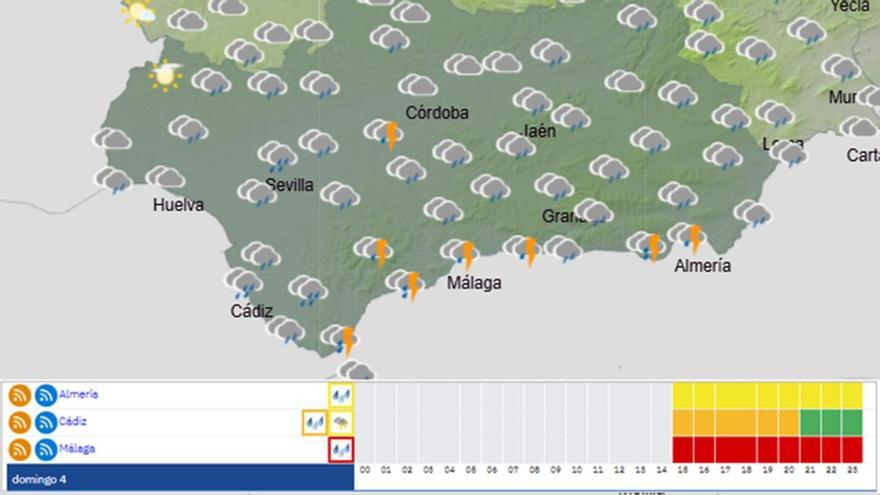Click the sun icon northwest of Huelva province
The height and width of the screenshot is (495, 880).
(x=166, y=75)
